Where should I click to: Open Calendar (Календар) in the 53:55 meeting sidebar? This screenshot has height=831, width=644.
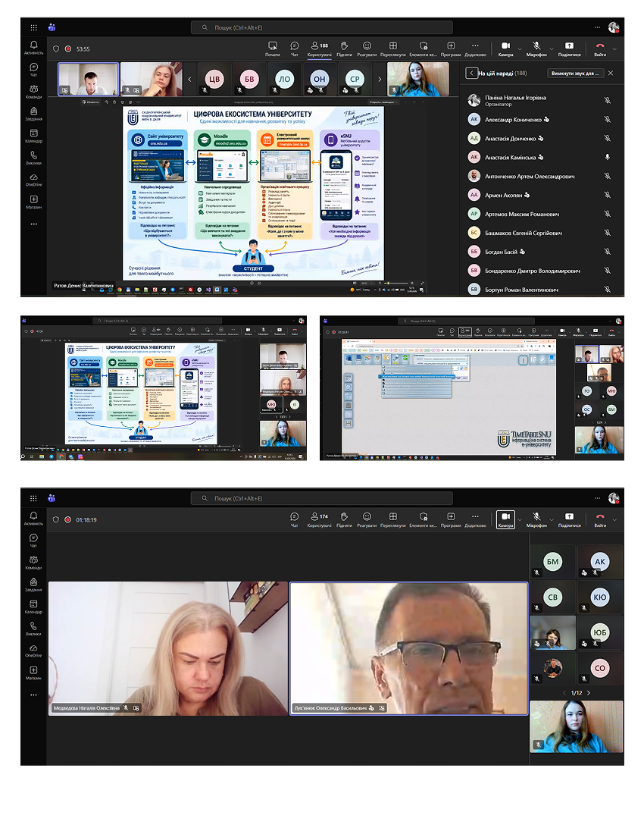point(33,136)
